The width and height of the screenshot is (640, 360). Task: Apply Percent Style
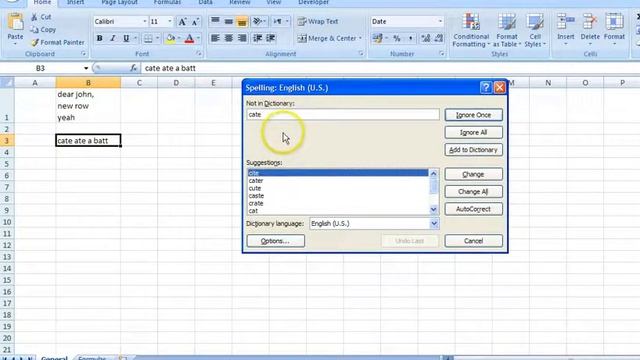[x=397, y=38]
